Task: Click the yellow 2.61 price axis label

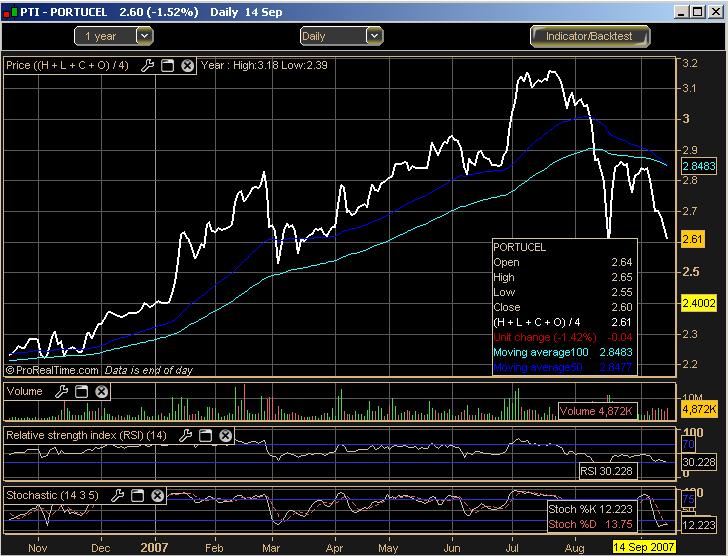Action: click(692, 239)
